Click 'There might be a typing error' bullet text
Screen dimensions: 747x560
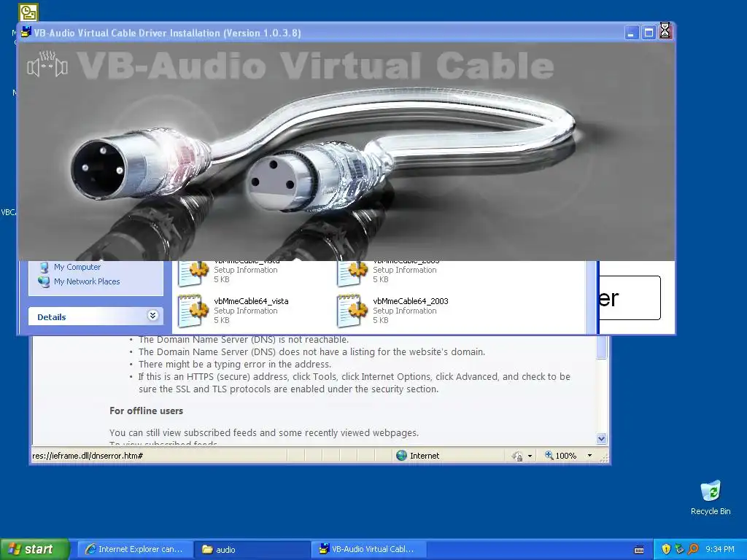tap(234, 365)
